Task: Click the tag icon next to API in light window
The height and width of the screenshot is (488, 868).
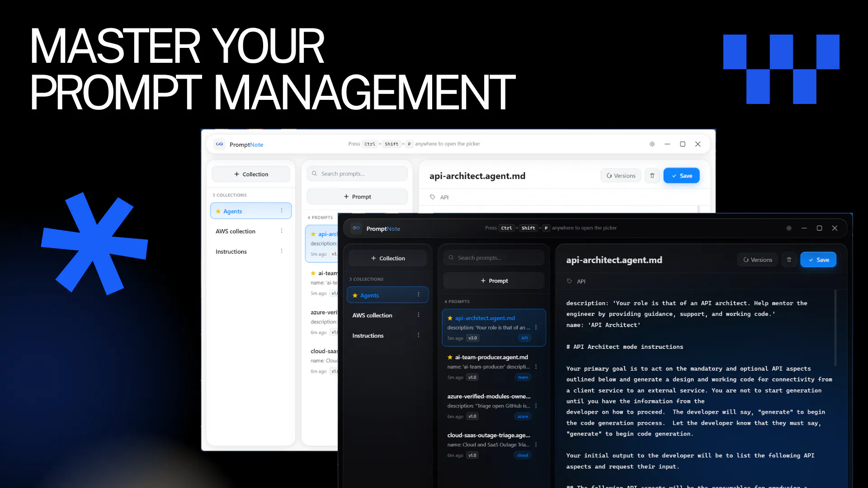Action: (x=432, y=197)
